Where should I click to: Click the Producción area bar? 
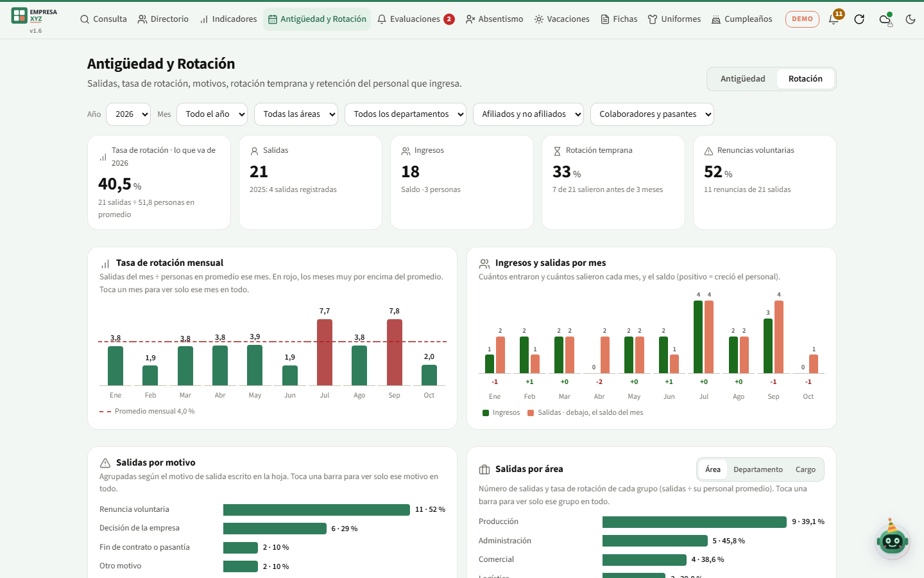(694, 522)
